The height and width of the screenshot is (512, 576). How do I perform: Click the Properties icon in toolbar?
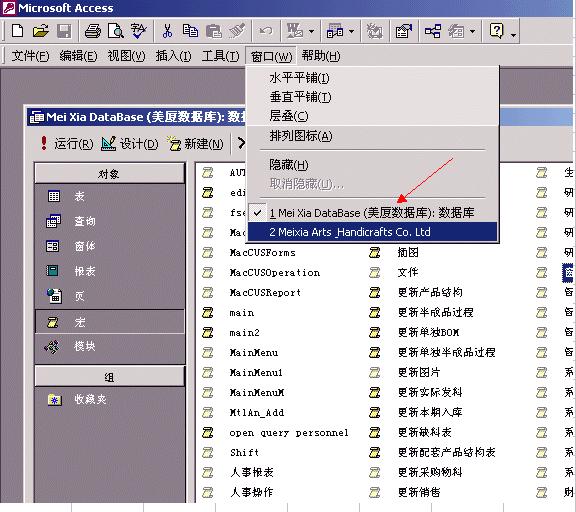pyautogui.click(x=403, y=31)
